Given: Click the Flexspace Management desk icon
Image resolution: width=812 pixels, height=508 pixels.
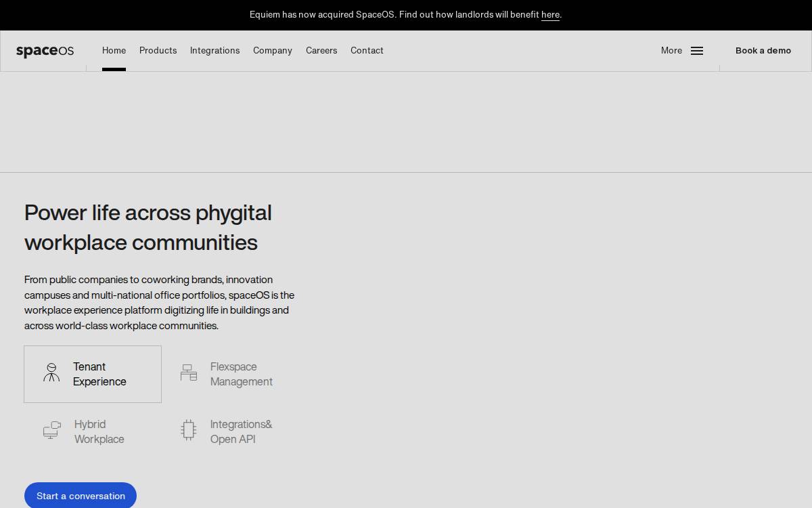Looking at the screenshot, I should (189, 372).
